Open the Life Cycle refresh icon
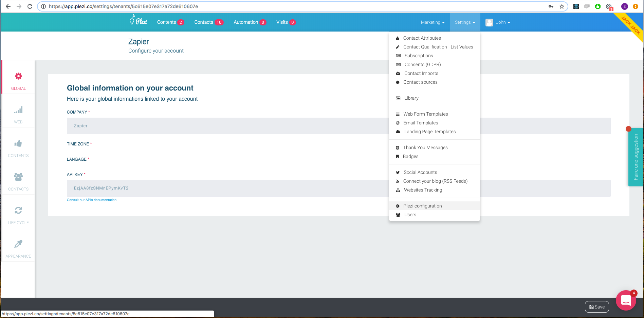 [18, 211]
